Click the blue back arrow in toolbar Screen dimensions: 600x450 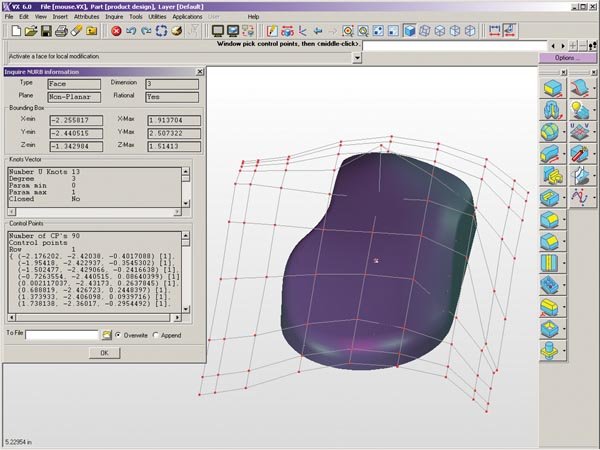[x=318, y=31]
